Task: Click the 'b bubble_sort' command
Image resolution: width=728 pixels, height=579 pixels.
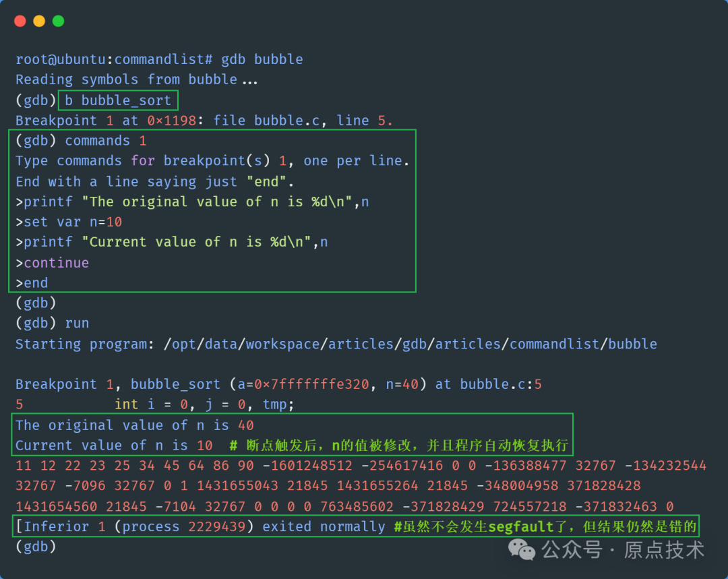Action: 118,100
